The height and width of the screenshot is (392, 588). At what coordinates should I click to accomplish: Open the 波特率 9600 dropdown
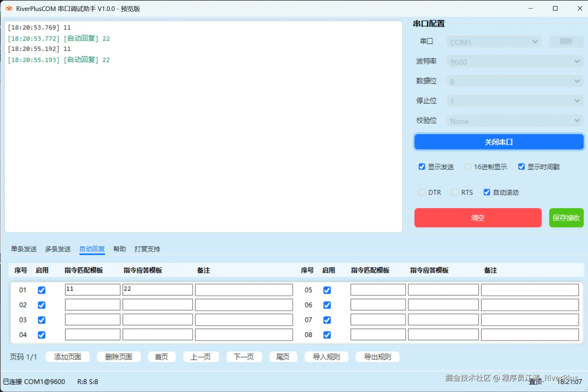(515, 62)
